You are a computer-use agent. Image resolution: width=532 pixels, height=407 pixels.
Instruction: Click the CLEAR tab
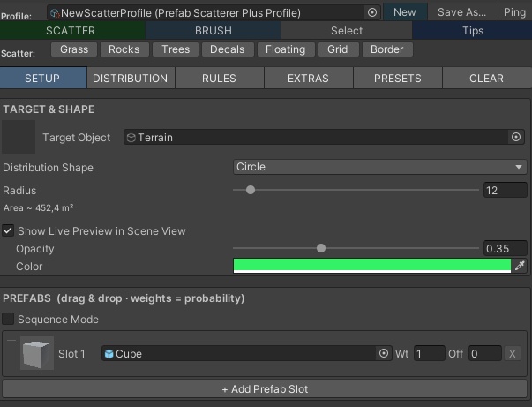[487, 78]
